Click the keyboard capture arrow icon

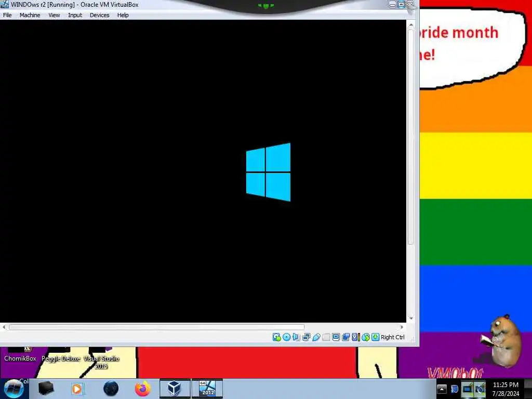[x=375, y=337]
